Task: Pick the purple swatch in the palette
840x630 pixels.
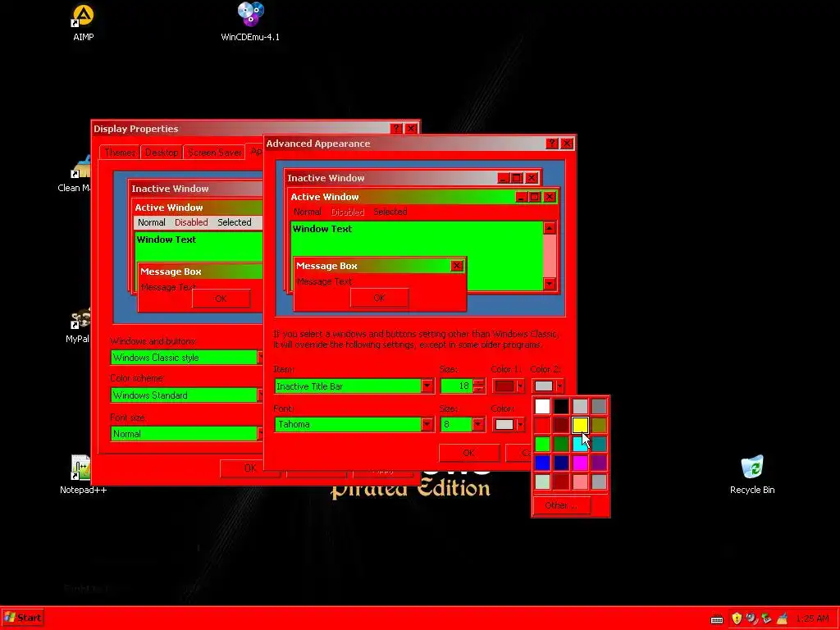Action: coord(599,463)
